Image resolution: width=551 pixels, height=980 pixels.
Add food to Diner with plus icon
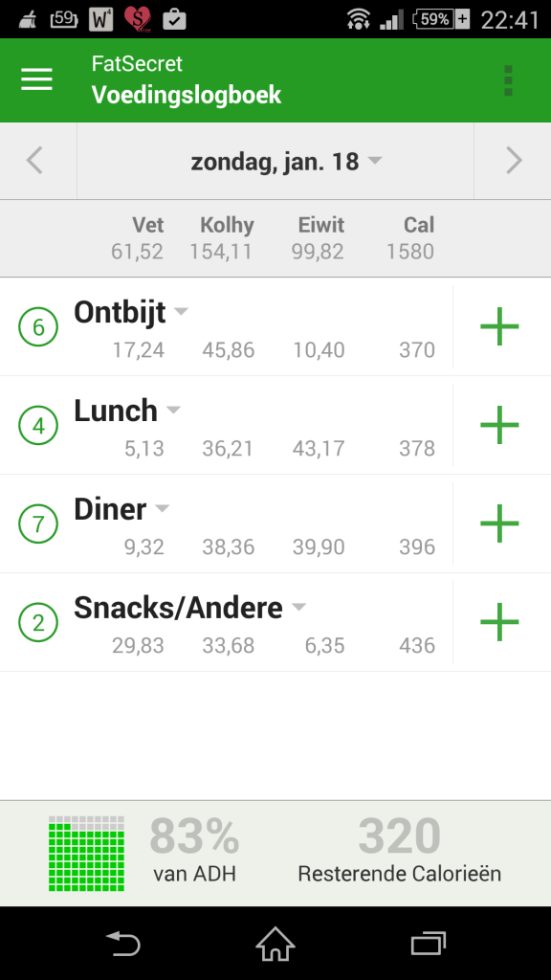[x=499, y=523]
